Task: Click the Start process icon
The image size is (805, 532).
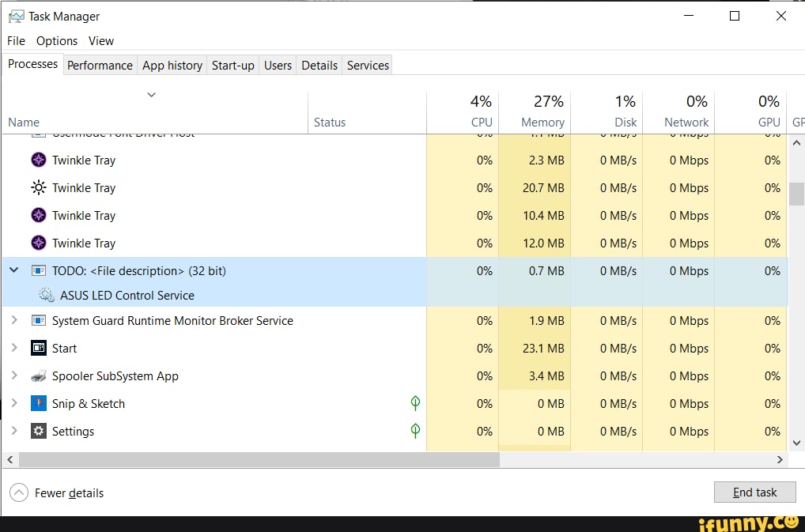Action: (x=38, y=348)
